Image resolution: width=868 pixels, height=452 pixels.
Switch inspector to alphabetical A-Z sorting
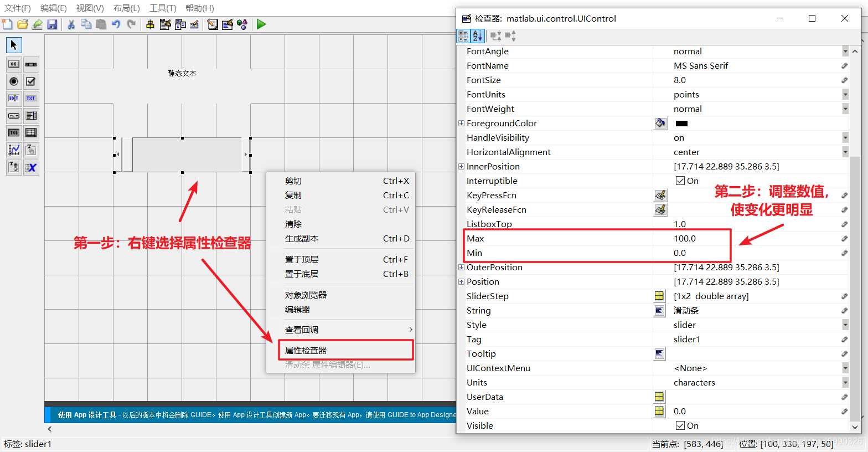[477, 36]
